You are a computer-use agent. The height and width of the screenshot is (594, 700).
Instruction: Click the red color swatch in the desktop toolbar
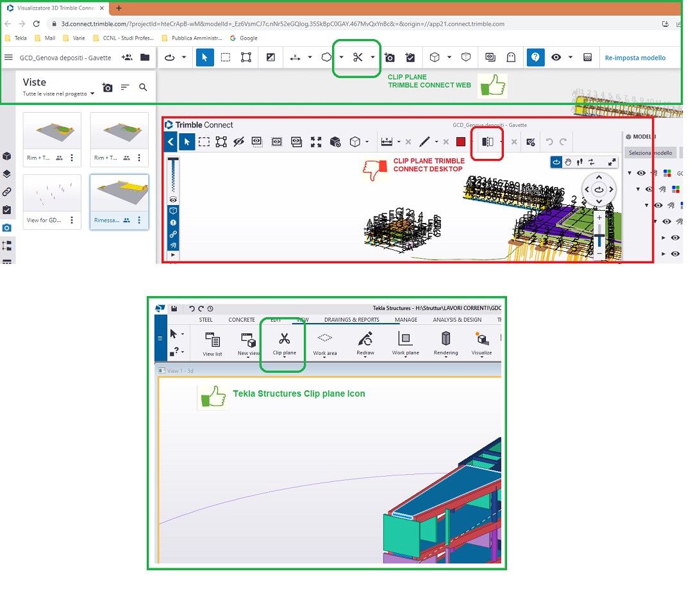(460, 142)
